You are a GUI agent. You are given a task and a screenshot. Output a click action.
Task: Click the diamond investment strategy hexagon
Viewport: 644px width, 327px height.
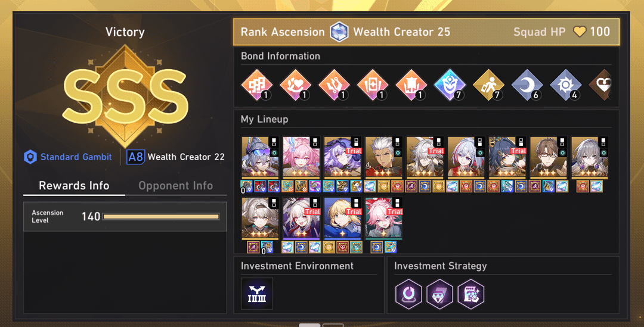click(x=439, y=294)
